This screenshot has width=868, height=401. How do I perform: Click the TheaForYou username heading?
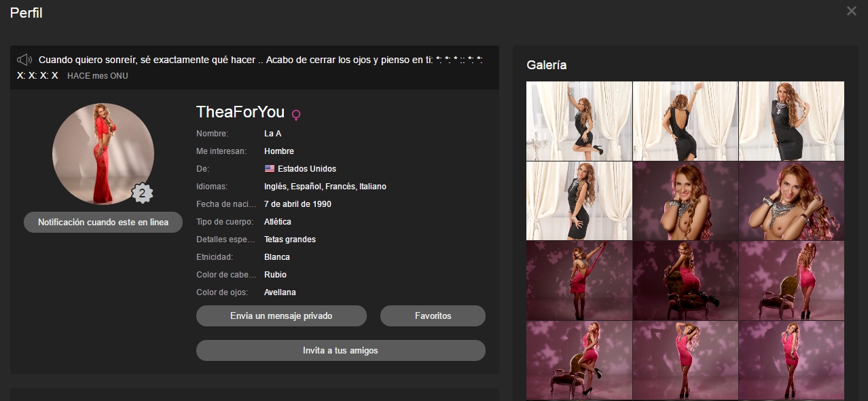pyautogui.click(x=240, y=112)
